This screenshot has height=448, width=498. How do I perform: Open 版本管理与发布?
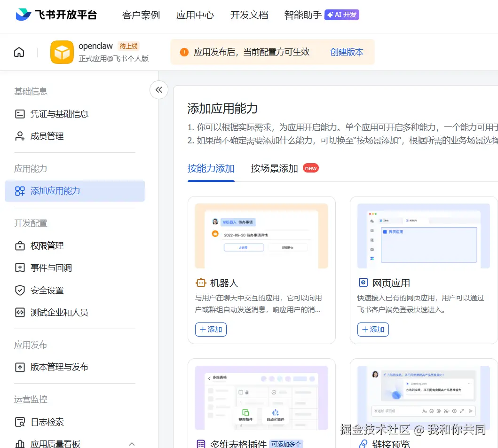tap(53, 368)
